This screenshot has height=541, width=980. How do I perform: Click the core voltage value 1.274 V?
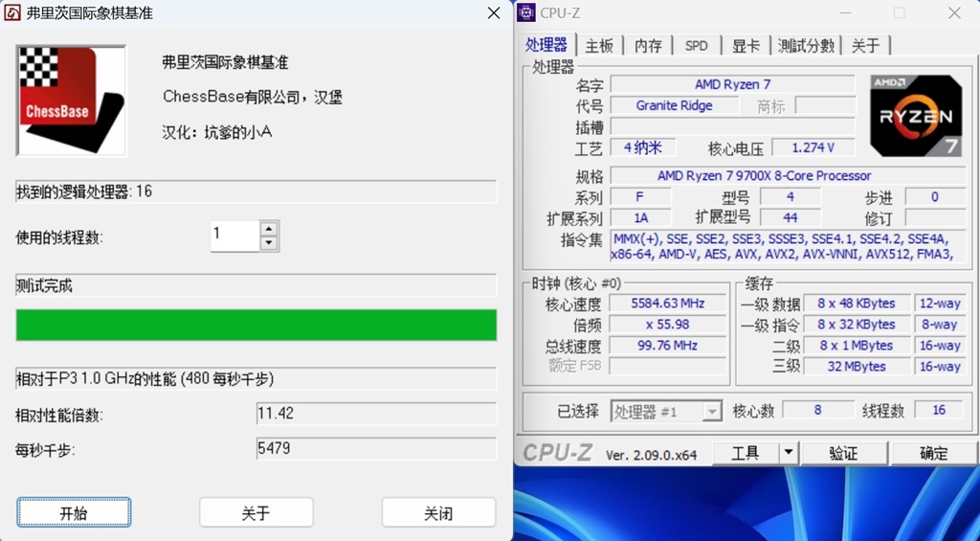click(813, 147)
